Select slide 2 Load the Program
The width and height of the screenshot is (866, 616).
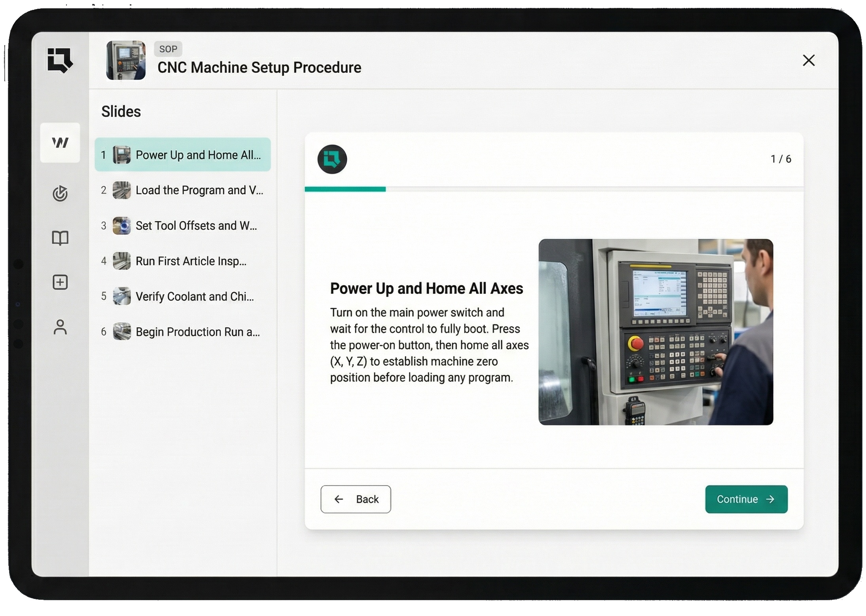182,190
